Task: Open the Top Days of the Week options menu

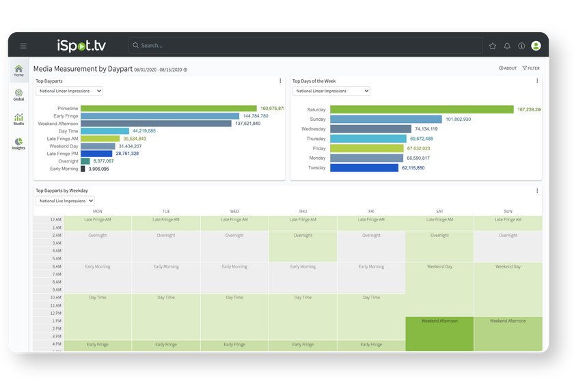Action: 537,81
